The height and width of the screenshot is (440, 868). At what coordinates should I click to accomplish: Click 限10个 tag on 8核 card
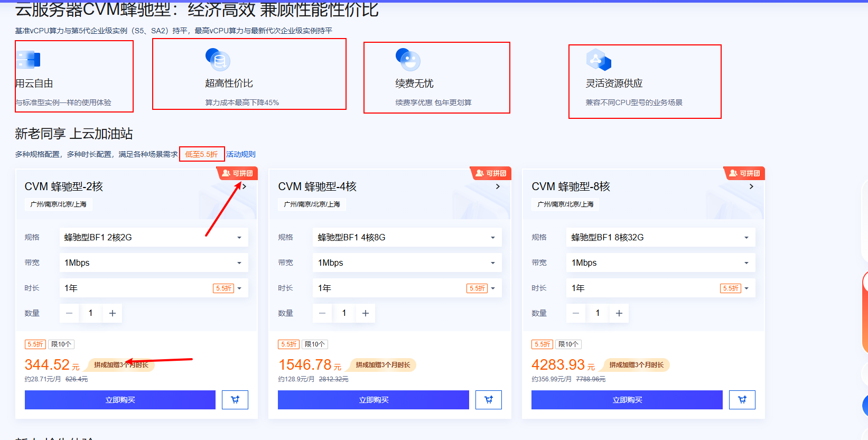pos(568,344)
